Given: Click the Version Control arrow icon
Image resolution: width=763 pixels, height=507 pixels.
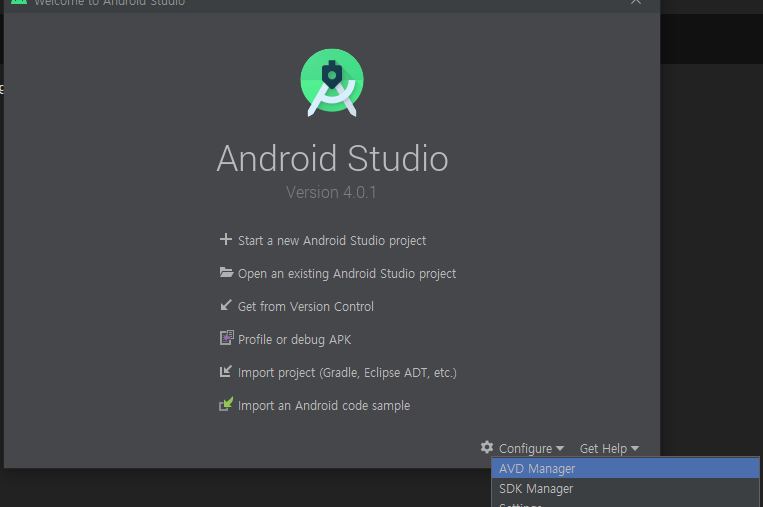Looking at the screenshot, I should (x=226, y=306).
